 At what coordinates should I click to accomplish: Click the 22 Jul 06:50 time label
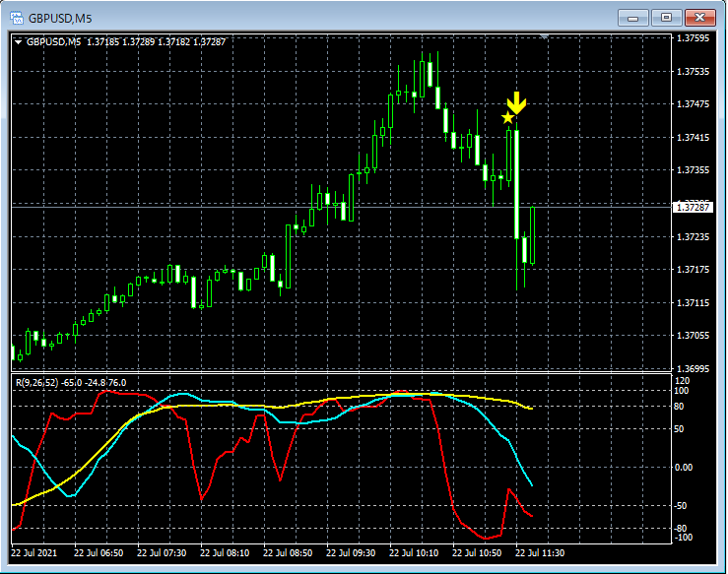(x=99, y=553)
